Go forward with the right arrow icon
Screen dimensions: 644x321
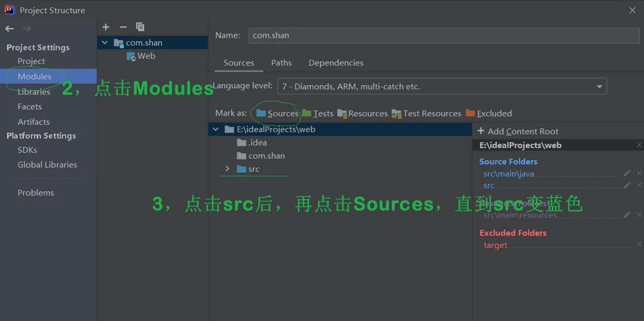coord(27,29)
